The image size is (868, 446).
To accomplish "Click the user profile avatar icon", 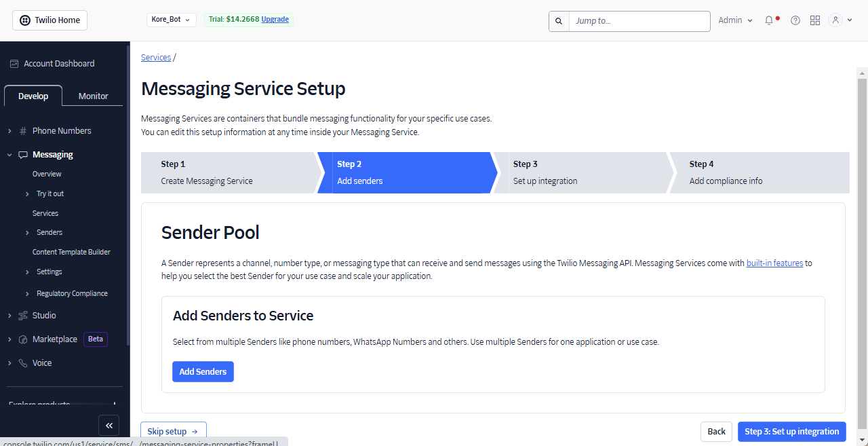I will [x=835, y=20].
